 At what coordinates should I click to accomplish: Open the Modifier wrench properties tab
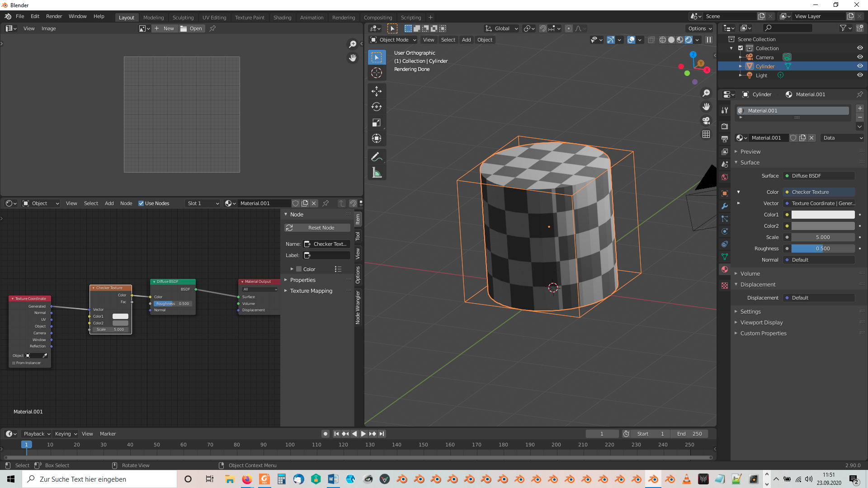click(725, 206)
